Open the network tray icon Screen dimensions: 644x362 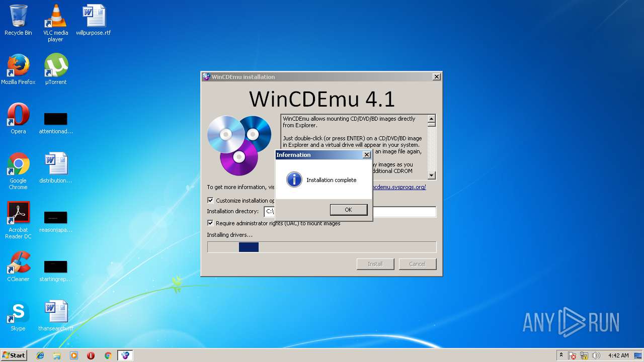(x=585, y=355)
